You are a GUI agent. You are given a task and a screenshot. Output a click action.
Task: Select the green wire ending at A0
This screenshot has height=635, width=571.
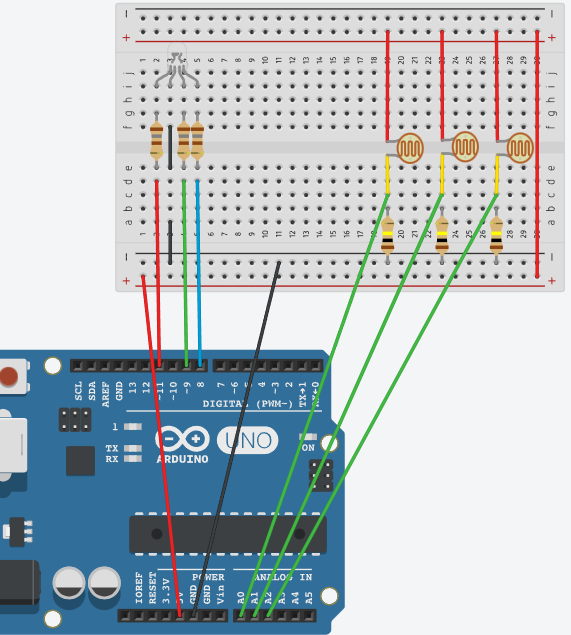point(315,405)
